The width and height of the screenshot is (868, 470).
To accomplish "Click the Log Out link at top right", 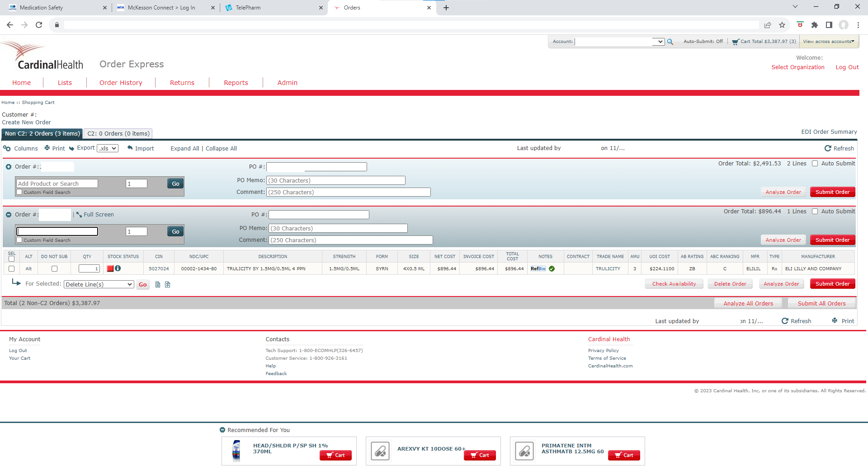I will pos(847,67).
